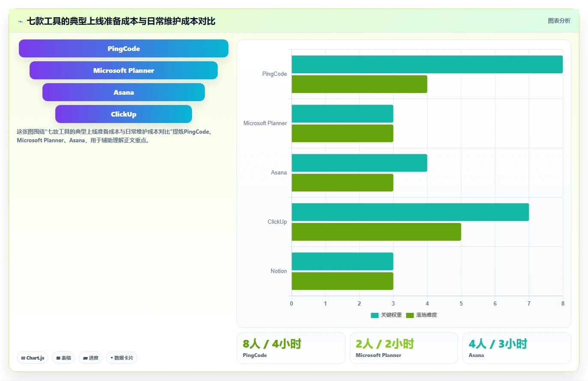
Task: Click the ClickUp y-axis label
Action: tap(277, 222)
